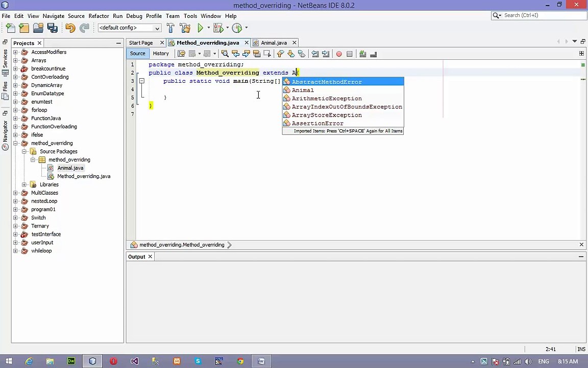Select ArrayStoreException in autocomplete list
The width and height of the screenshot is (588, 368).
point(343,115)
